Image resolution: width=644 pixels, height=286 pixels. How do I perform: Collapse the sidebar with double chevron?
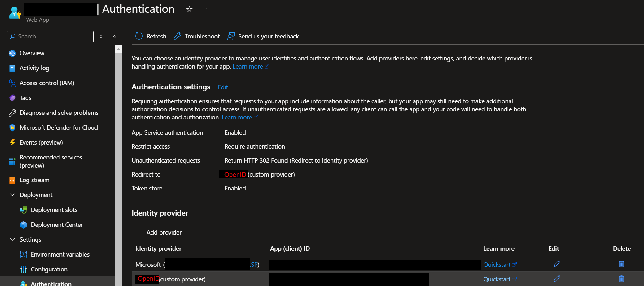pos(115,37)
